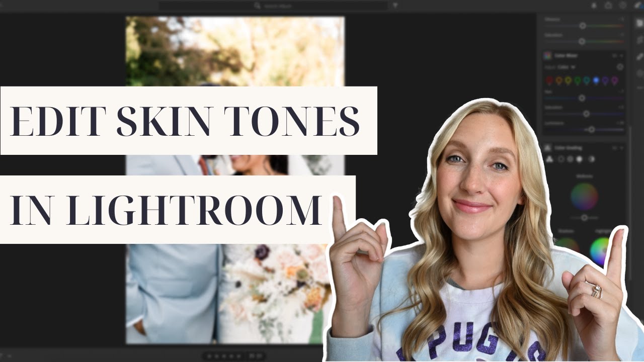
Task: Collapse the Color Grading panel arrow
Action: tap(621, 148)
